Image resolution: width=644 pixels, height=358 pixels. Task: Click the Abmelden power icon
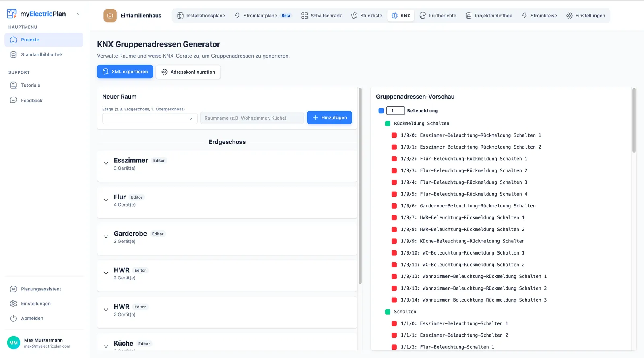coord(13,318)
